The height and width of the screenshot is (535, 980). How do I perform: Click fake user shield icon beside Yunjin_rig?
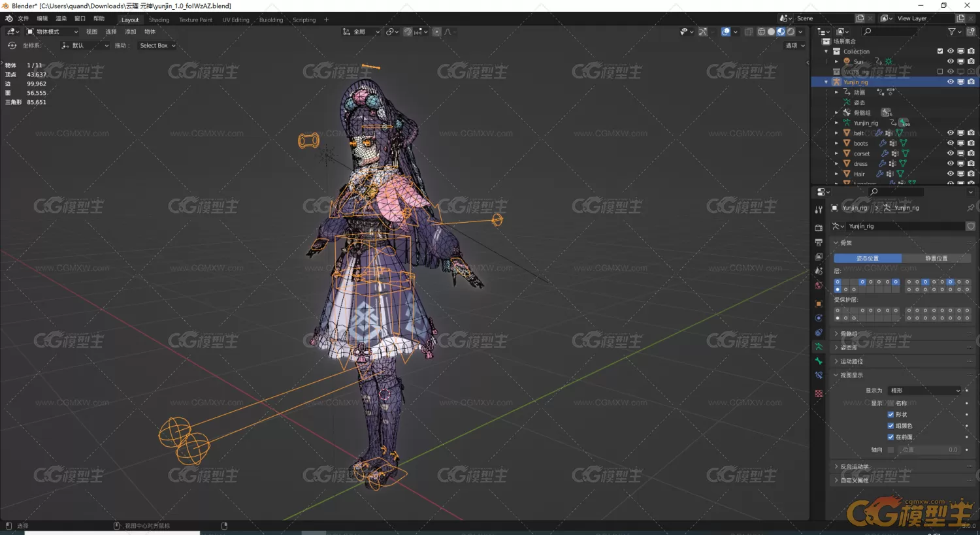point(971,226)
